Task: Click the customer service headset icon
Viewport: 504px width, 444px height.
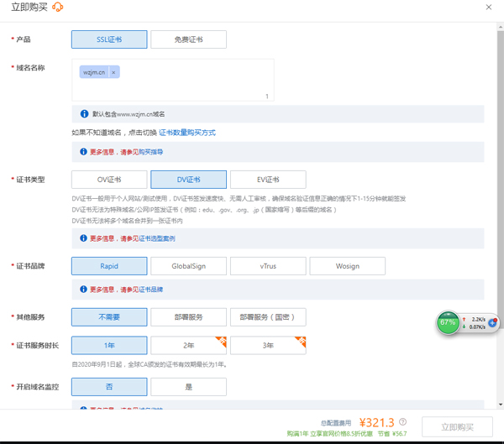Action: coord(57,8)
